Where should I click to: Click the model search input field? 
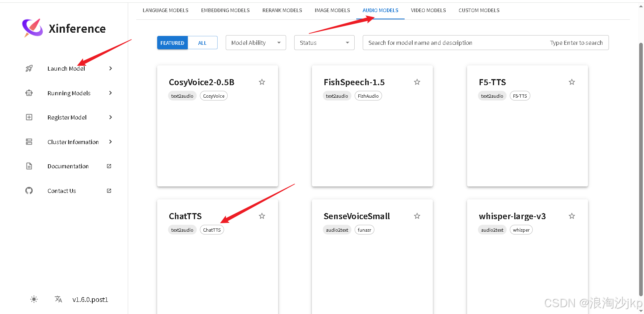tap(486, 42)
